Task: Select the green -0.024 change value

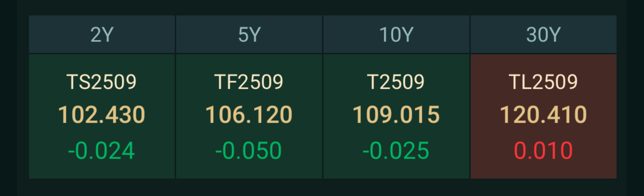Action: [x=101, y=151]
